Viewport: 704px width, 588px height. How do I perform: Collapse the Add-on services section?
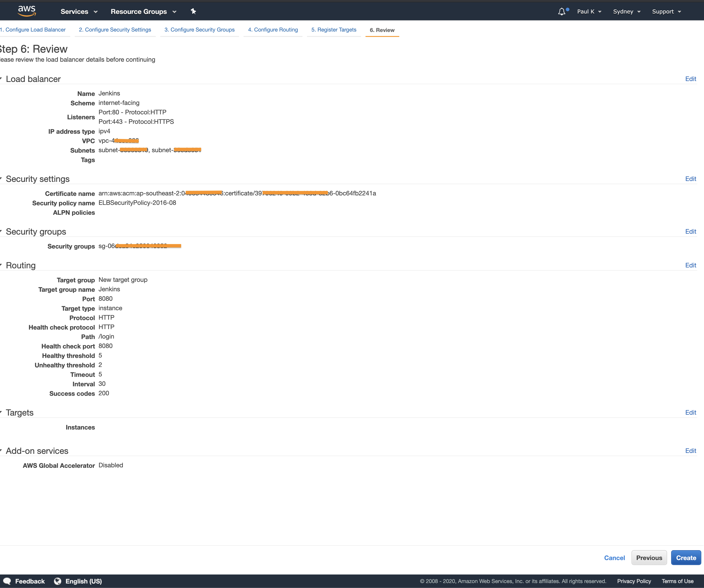(x=1, y=450)
